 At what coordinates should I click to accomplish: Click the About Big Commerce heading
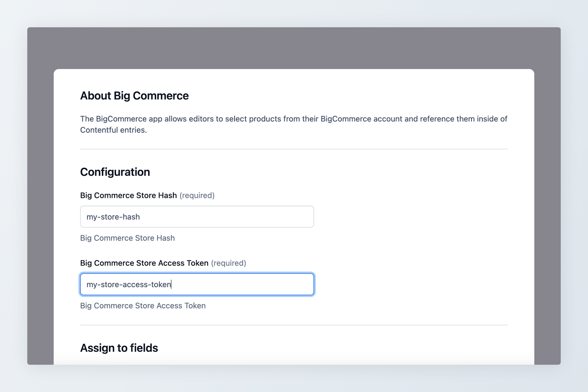click(x=134, y=96)
